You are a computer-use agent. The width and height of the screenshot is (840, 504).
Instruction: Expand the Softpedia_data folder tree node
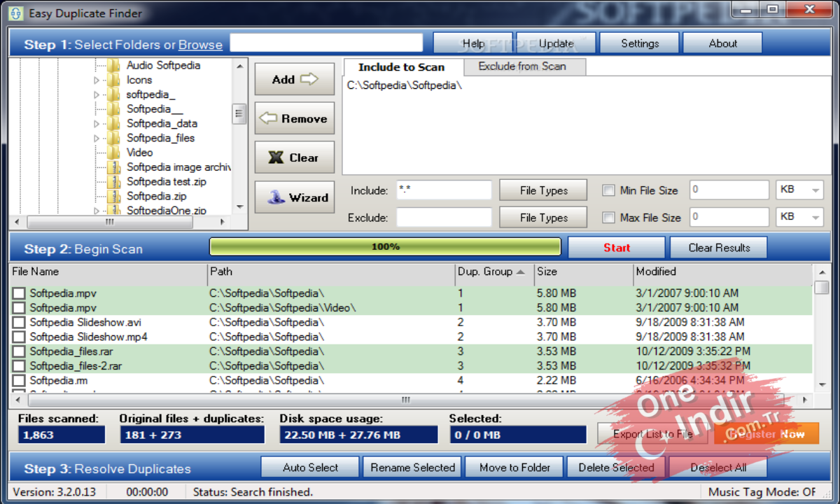coord(97,124)
